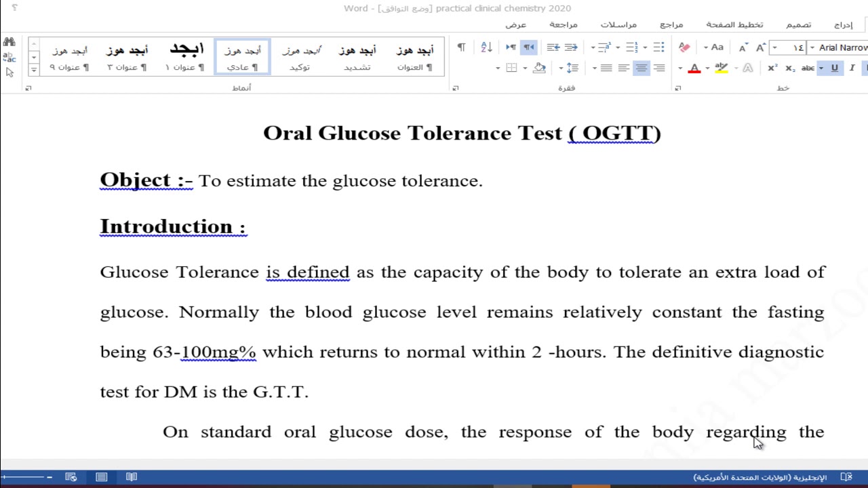Apply strikethrough formatting

808,68
